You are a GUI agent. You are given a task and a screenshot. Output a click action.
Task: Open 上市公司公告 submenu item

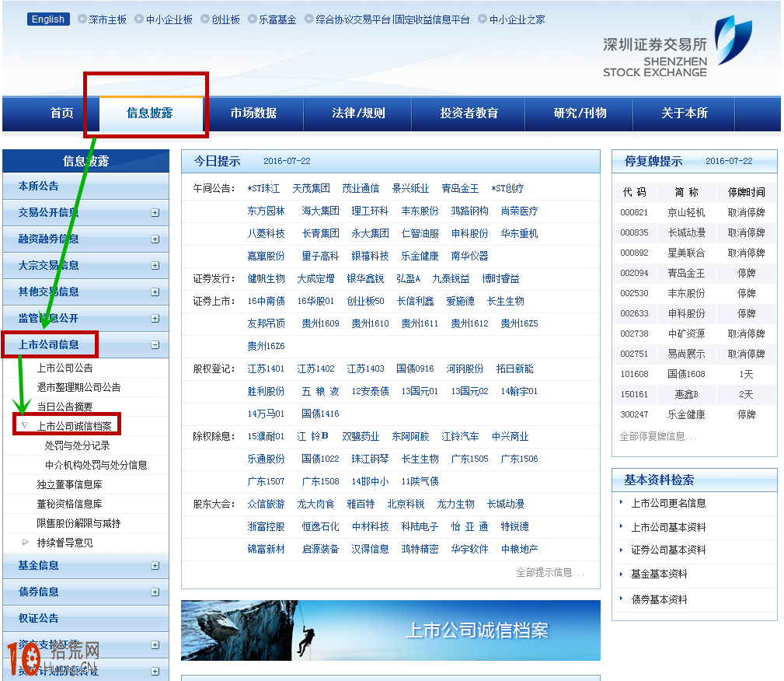[65, 368]
